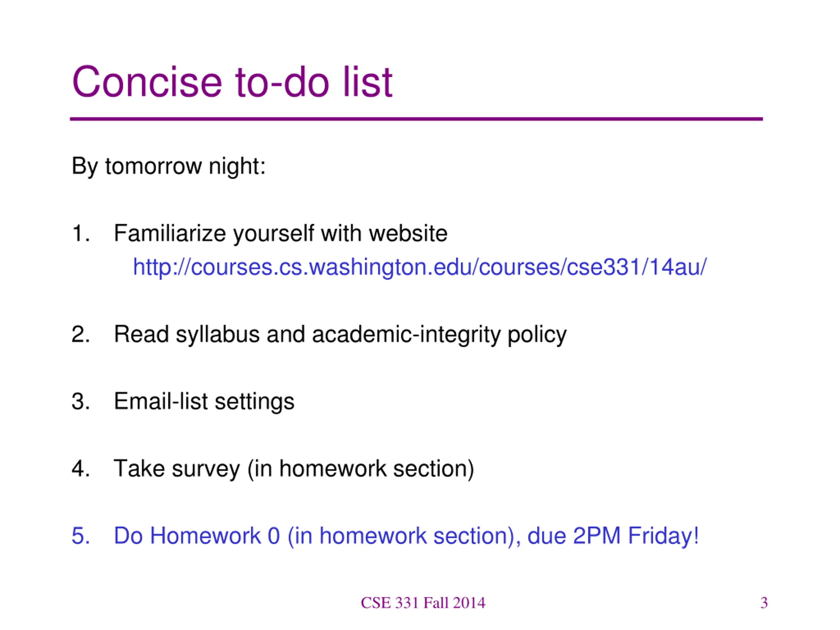Click the purple divider line under the title

coord(416,119)
